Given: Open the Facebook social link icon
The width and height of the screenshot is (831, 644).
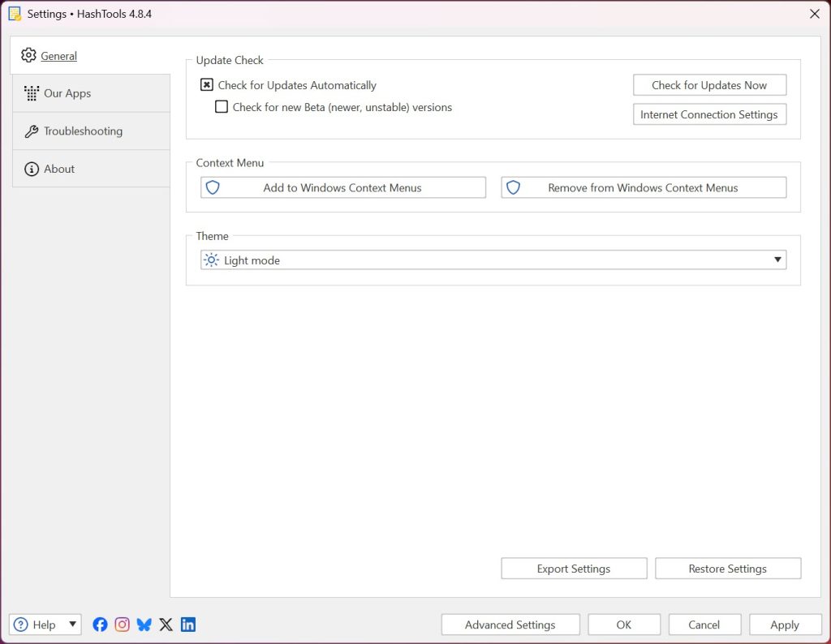Looking at the screenshot, I should tap(100, 625).
